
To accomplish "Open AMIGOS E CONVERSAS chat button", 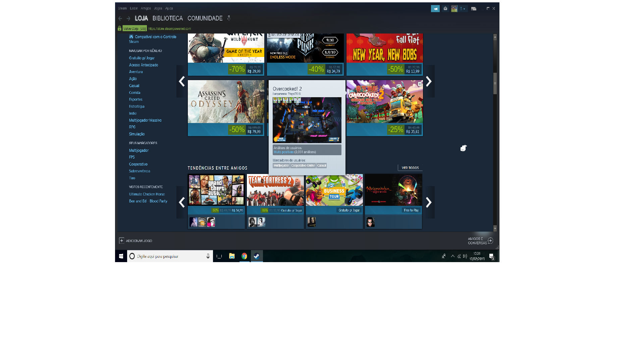I will pos(480,241).
